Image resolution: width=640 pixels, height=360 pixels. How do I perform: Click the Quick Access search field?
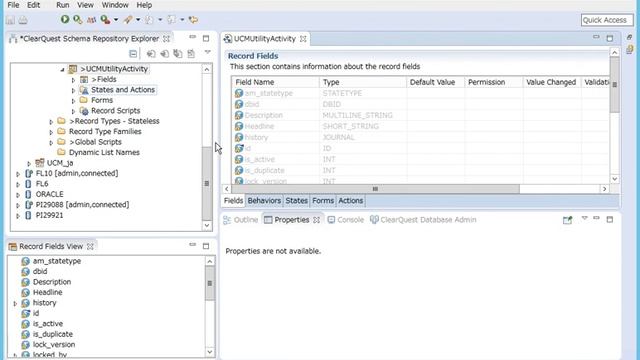607,20
